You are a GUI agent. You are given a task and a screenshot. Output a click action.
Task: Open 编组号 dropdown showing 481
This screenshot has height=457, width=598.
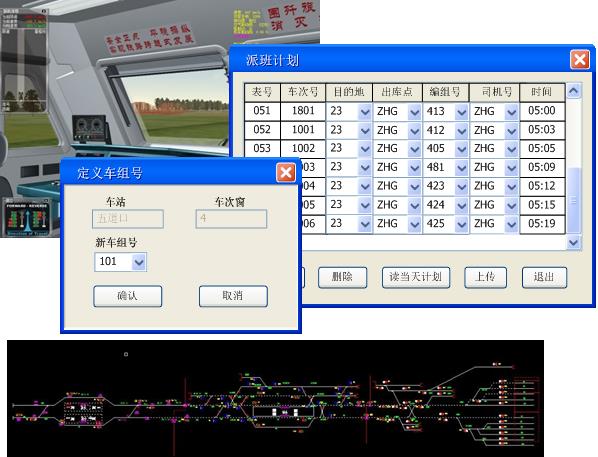point(461,168)
